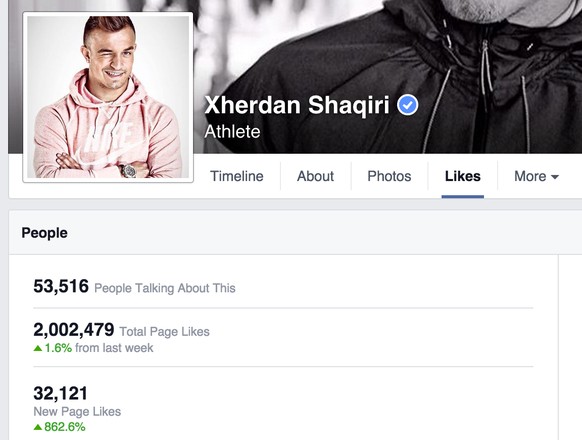This screenshot has width=582, height=440.
Task: Click the green arrow beside 1.6%
Action: coord(38,348)
